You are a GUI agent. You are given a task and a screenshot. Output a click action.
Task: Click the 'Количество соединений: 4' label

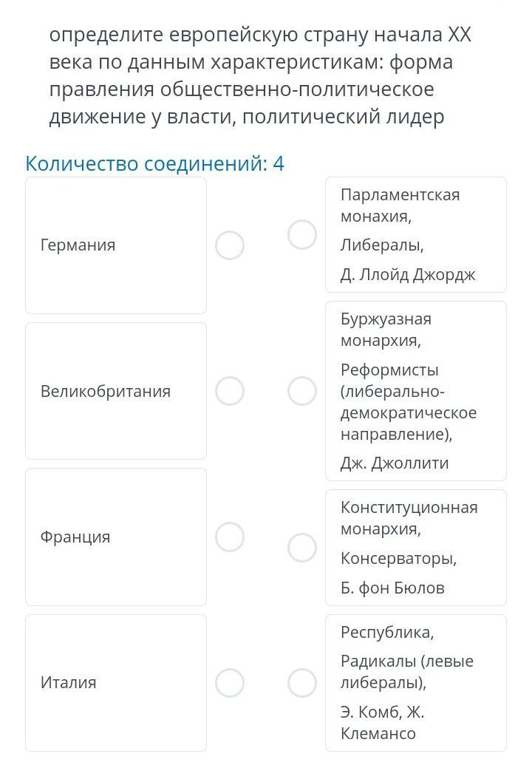(x=154, y=163)
